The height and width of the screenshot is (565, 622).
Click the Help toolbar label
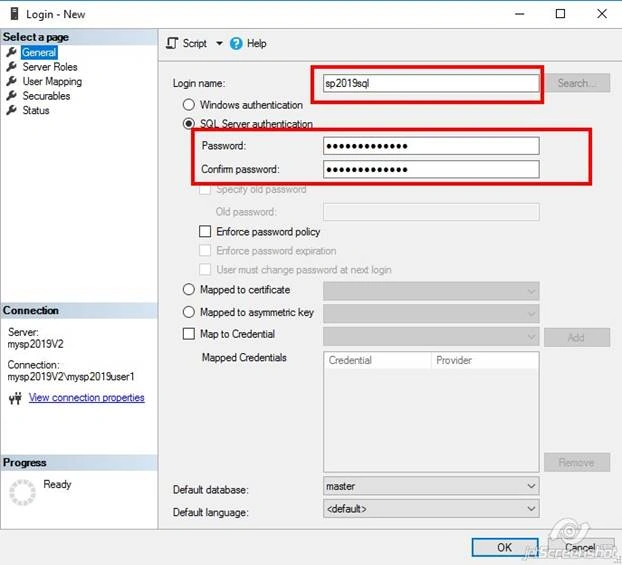click(x=257, y=43)
